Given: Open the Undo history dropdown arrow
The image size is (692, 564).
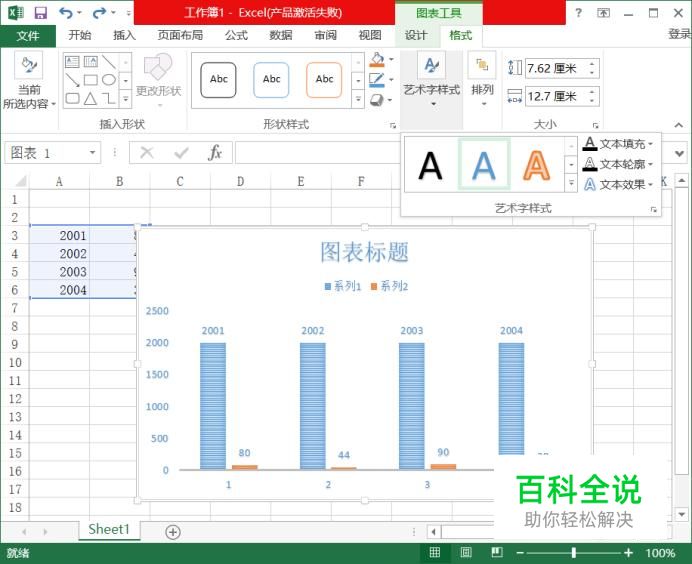Looking at the screenshot, I should 79,13.
